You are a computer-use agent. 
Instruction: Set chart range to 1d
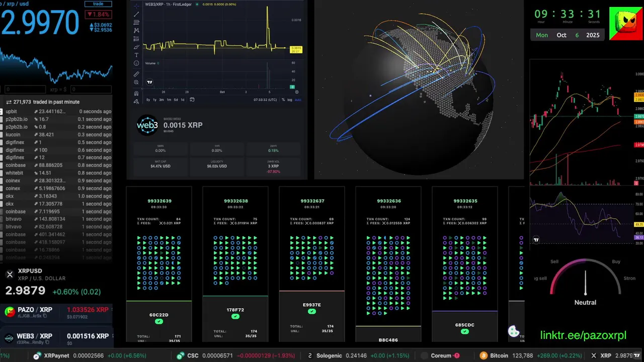click(x=182, y=100)
